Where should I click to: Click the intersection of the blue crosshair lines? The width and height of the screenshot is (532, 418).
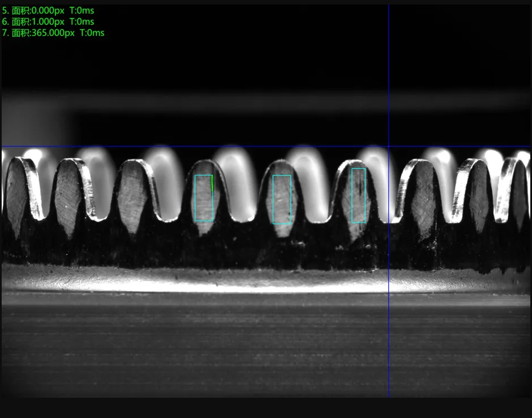(x=389, y=147)
